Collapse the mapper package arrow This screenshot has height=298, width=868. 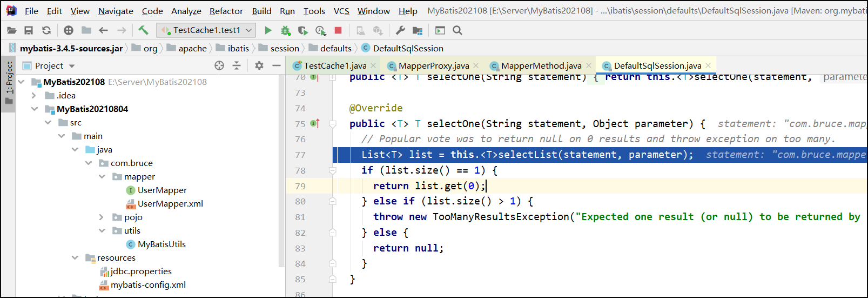102,176
